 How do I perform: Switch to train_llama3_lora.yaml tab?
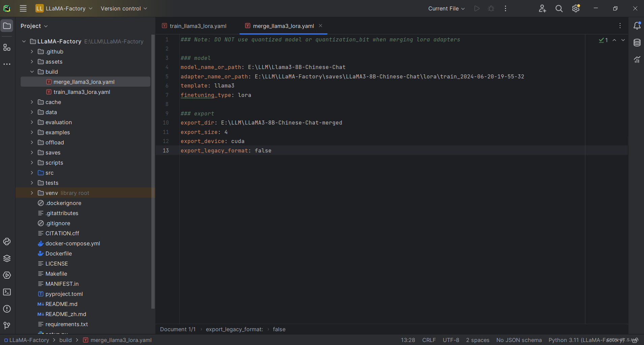pyautogui.click(x=194, y=26)
